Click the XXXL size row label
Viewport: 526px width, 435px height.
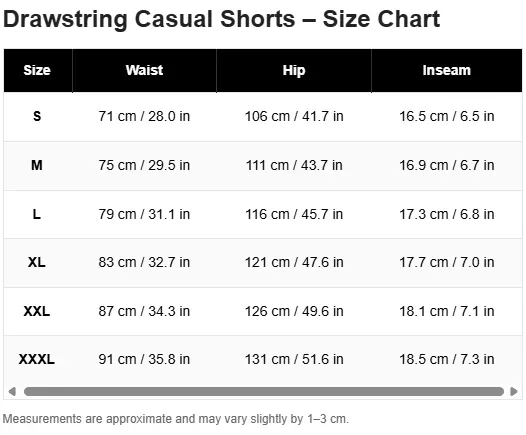[37, 359]
